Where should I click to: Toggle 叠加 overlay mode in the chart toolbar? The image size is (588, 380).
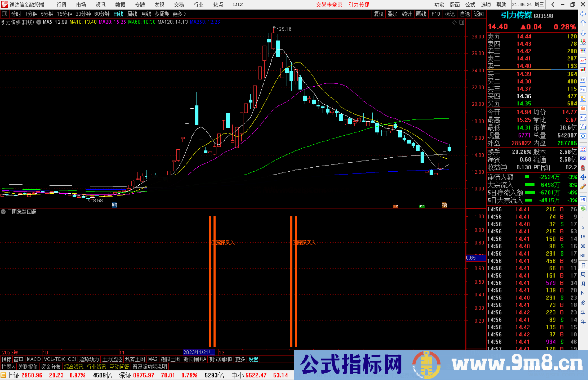[393, 14]
